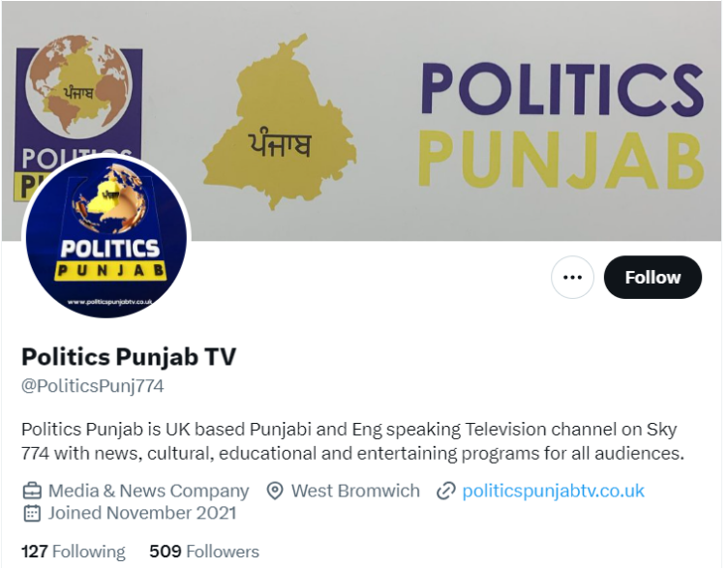Viewport: 728px width, 568px height.
Task: Open the three-dot more options menu
Action: click(x=572, y=277)
